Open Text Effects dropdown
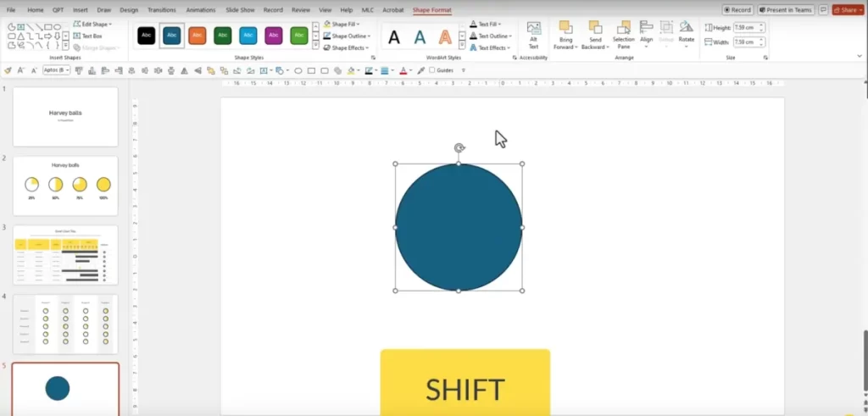868x416 pixels. click(x=490, y=47)
